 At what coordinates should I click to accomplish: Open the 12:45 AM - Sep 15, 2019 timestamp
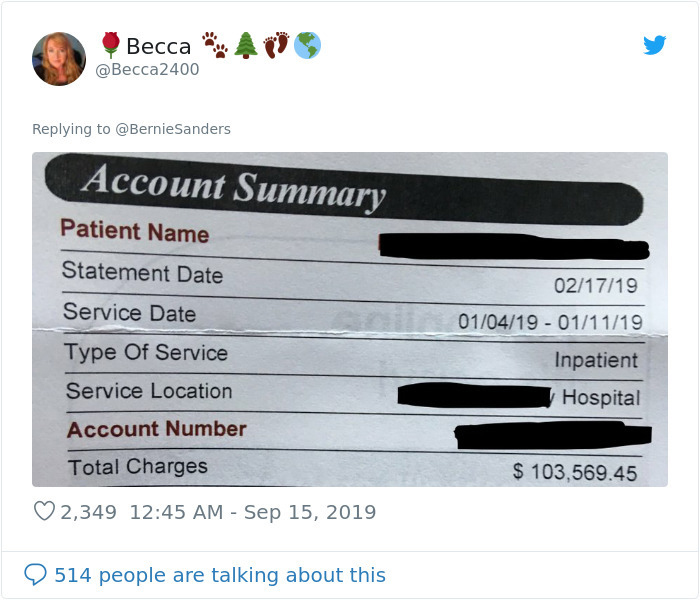[252, 512]
